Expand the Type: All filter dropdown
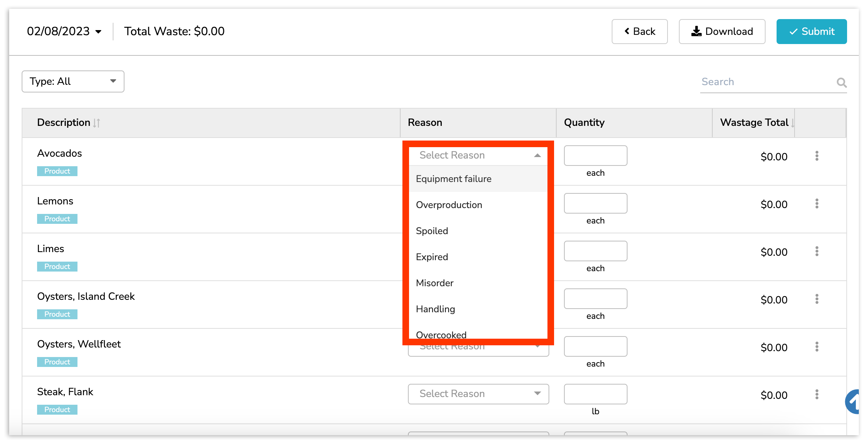 click(73, 81)
